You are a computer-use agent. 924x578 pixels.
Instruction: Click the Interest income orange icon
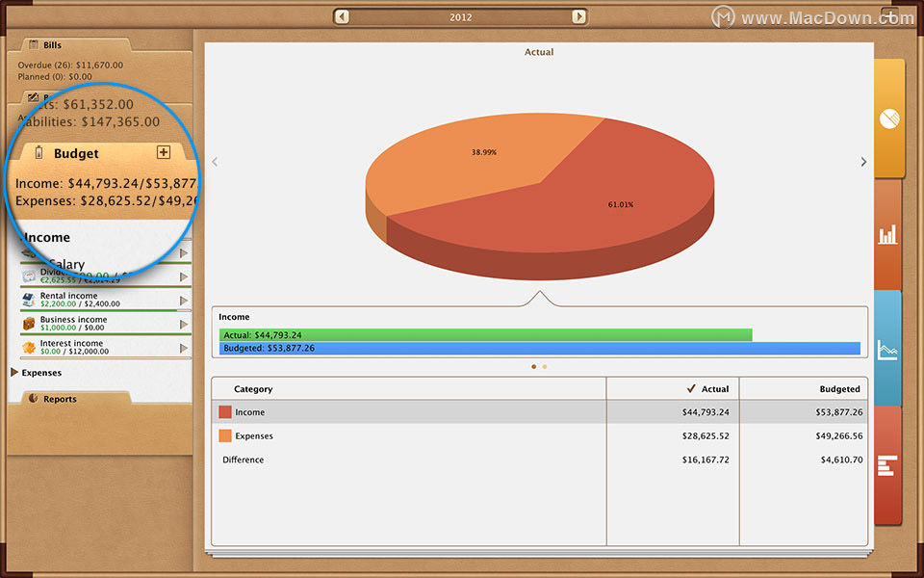click(x=29, y=347)
